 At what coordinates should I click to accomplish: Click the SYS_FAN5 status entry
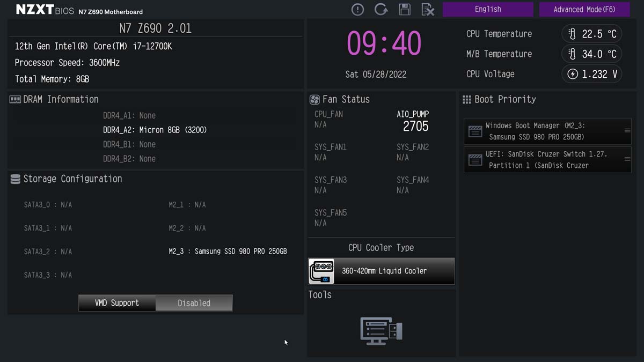click(331, 218)
